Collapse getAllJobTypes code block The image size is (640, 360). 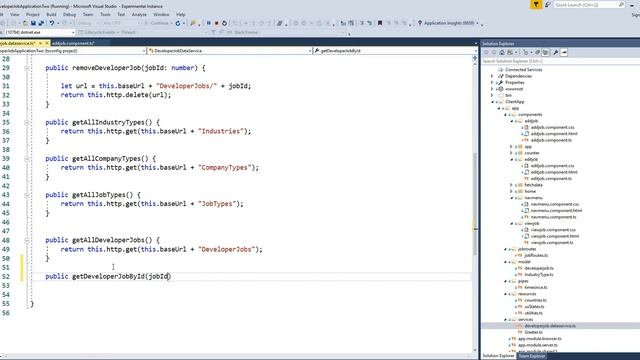tap(27, 195)
